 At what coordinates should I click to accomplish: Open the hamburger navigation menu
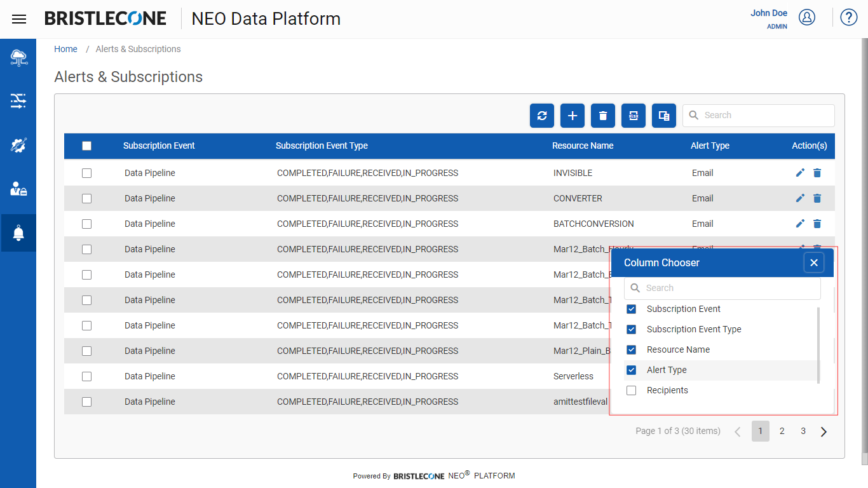click(19, 19)
